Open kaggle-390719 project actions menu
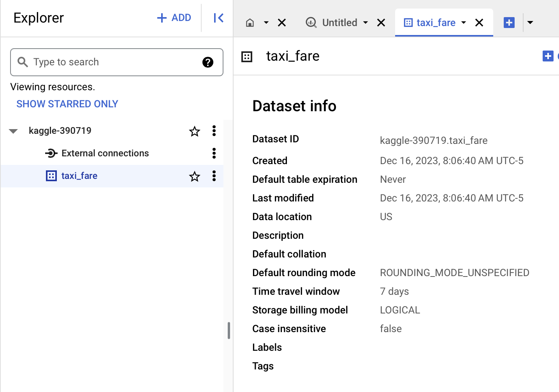The image size is (559, 392). click(x=214, y=131)
